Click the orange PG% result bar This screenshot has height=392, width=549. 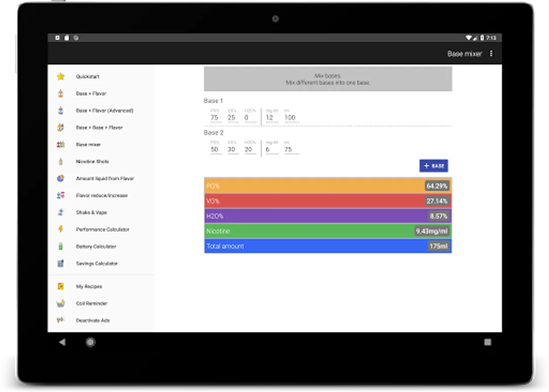(328, 186)
